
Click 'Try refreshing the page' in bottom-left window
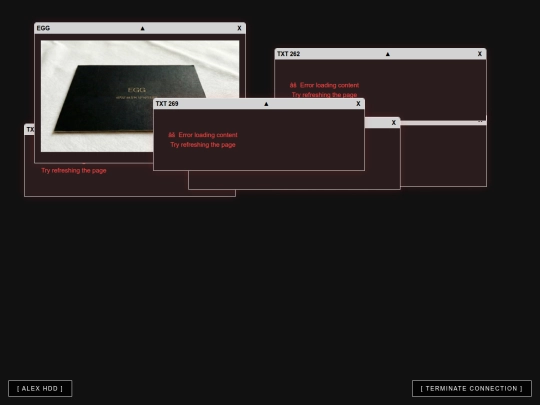click(x=74, y=170)
